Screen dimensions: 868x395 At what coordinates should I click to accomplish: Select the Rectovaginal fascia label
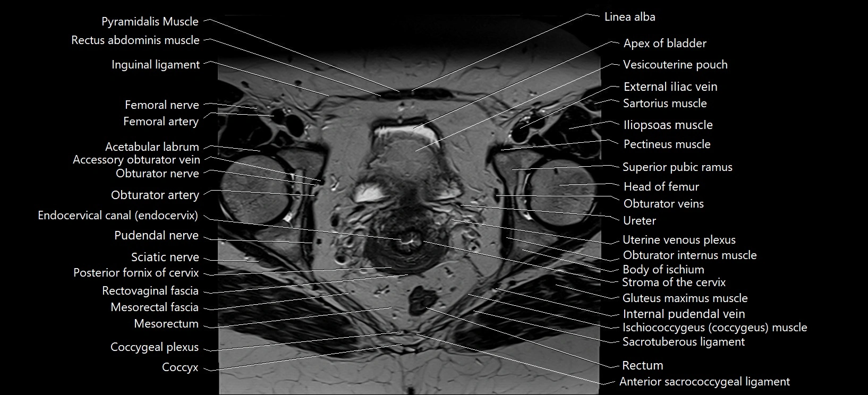click(150, 291)
